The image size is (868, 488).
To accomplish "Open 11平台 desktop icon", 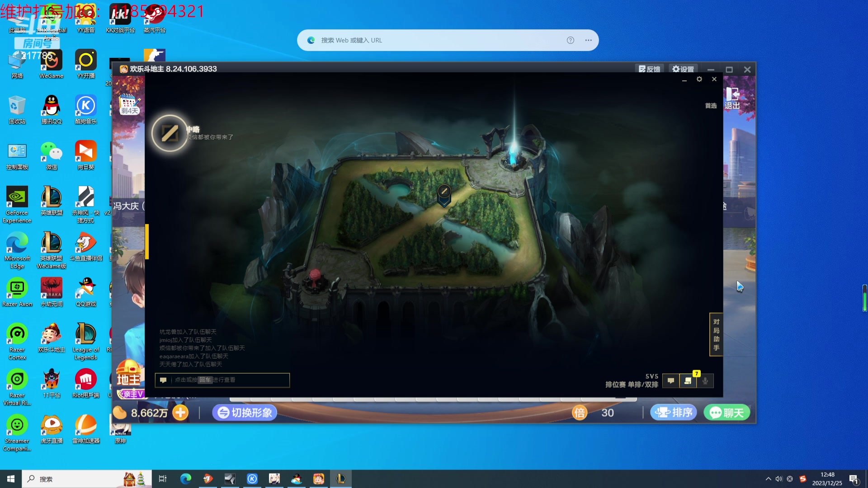I will click(x=52, y=384).
